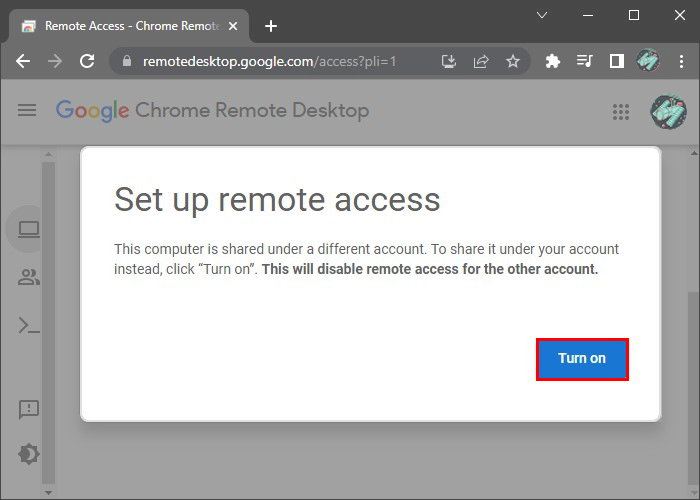Open the Chrome extensions puzzle icon
This screenshot has width=700, height=500.
tap(553, 61)
